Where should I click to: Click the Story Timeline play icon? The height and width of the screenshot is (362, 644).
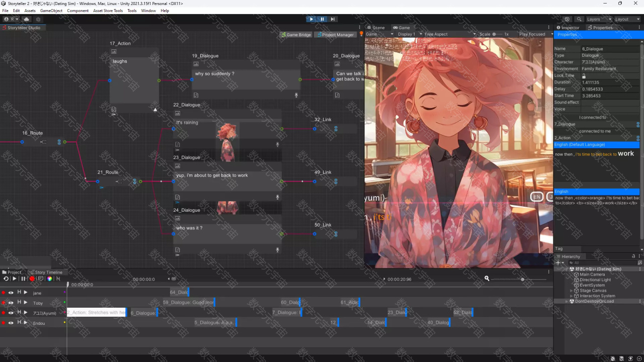15,279
